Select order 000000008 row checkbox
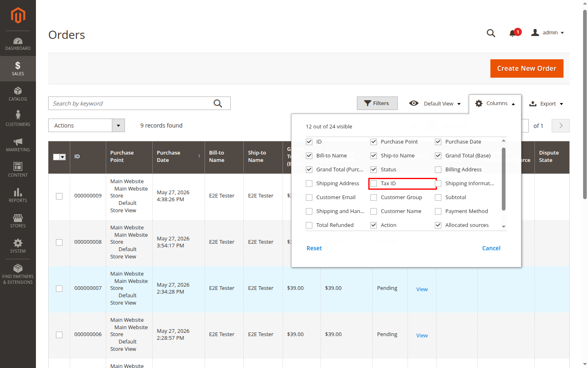The image size is (588, 368). pos(59,242)
